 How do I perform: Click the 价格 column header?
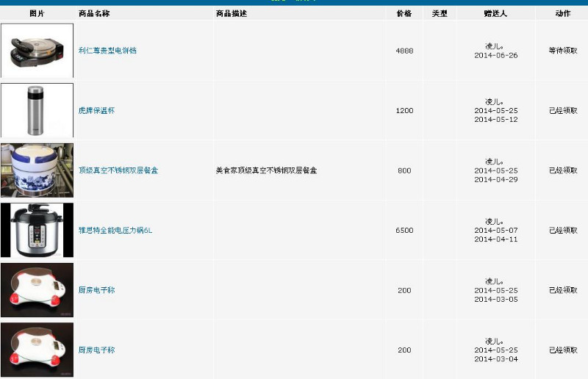tap(404, 13)
